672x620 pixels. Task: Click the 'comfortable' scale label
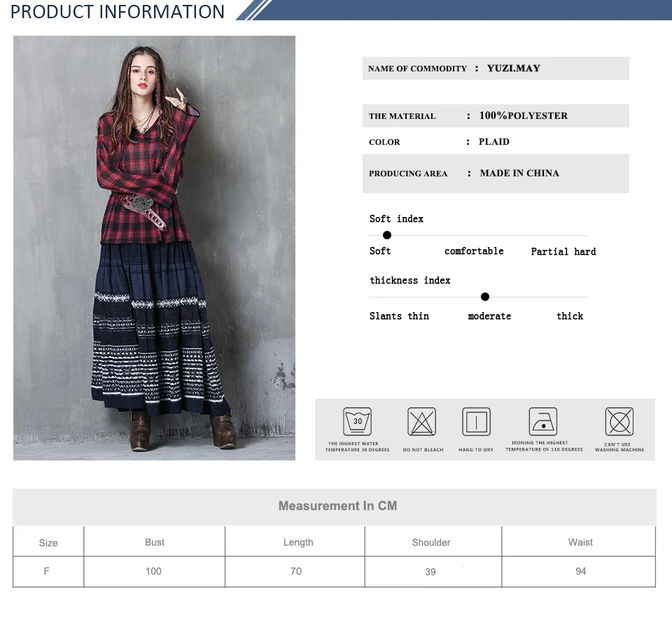point(474,251)
